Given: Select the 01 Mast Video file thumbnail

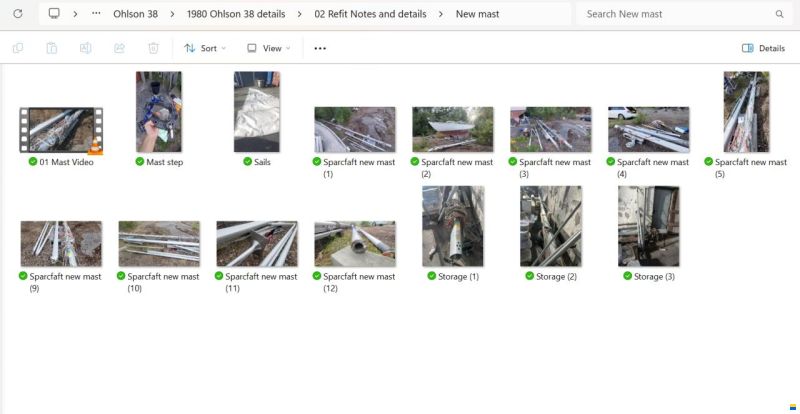Looking at the screenshot, I should point(61,130).
